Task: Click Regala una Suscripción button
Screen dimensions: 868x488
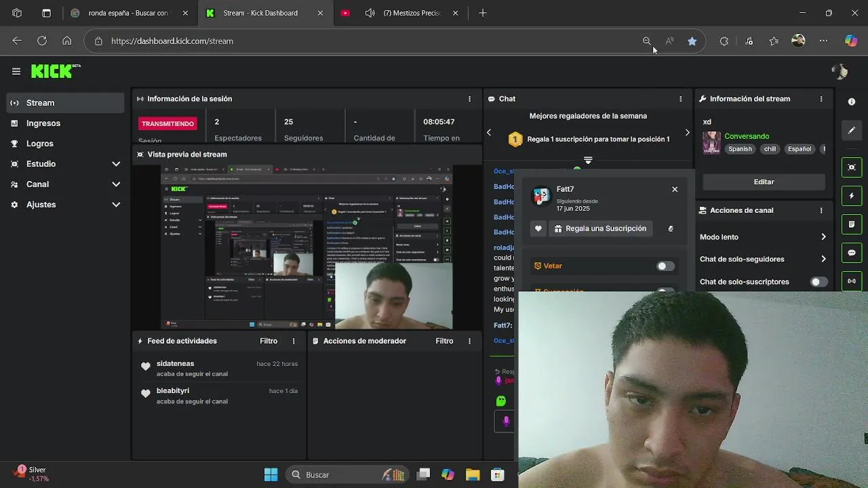Action: [601, 228]
